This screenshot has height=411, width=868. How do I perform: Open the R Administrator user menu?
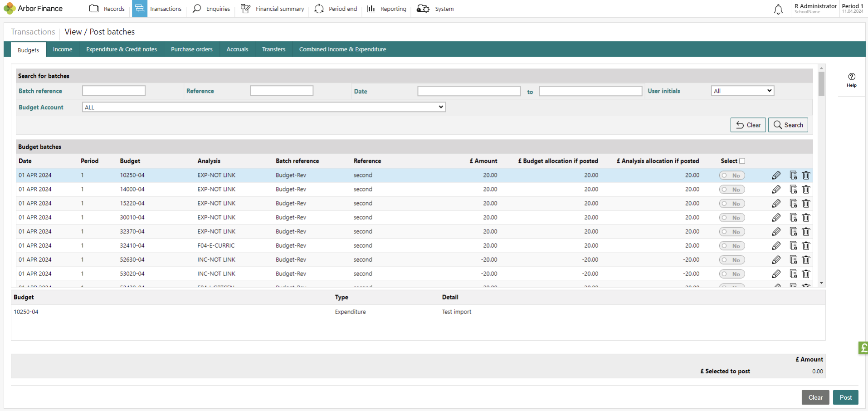coord(816,8)
